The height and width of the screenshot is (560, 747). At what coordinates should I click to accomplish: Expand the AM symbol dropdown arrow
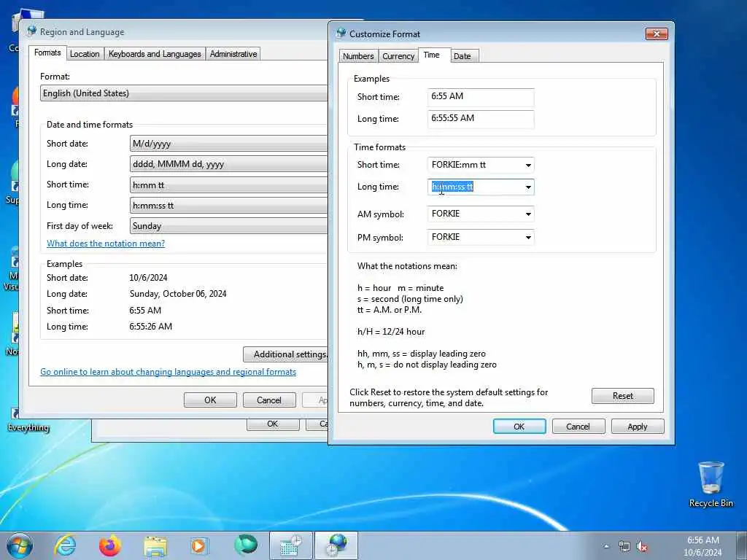(528, 214)
